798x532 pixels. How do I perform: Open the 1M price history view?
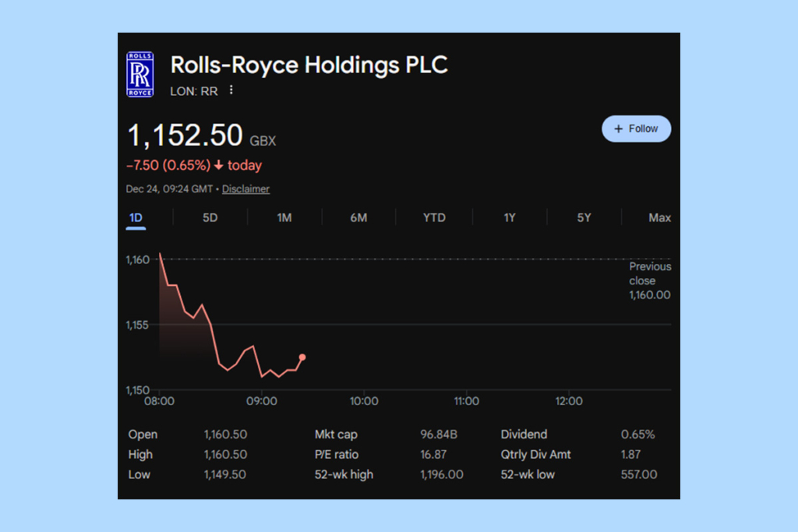284,217
